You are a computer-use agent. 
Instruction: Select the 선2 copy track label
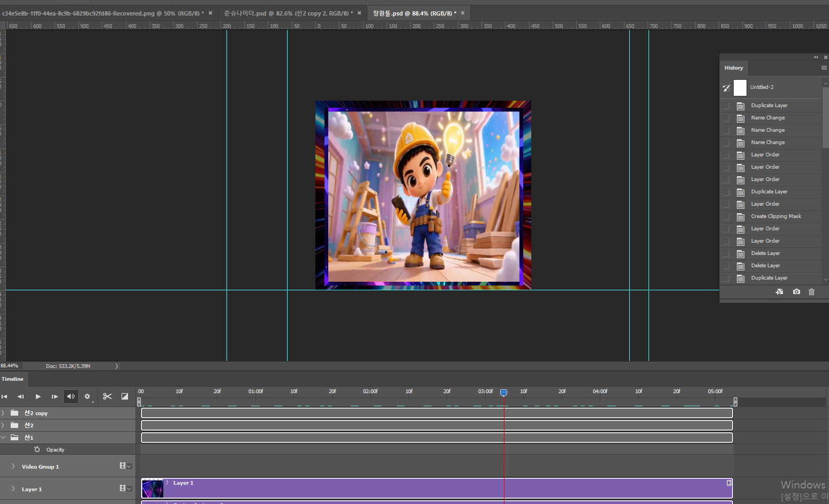[x=36, y=413]
